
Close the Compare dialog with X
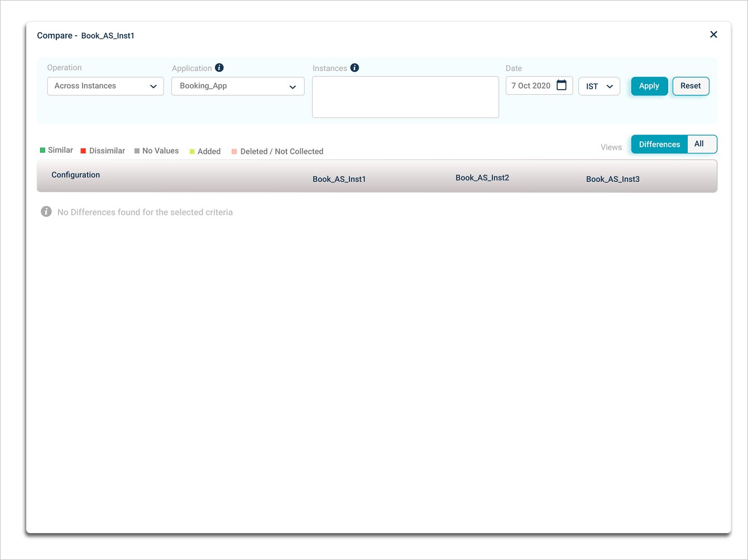point(713,35)
